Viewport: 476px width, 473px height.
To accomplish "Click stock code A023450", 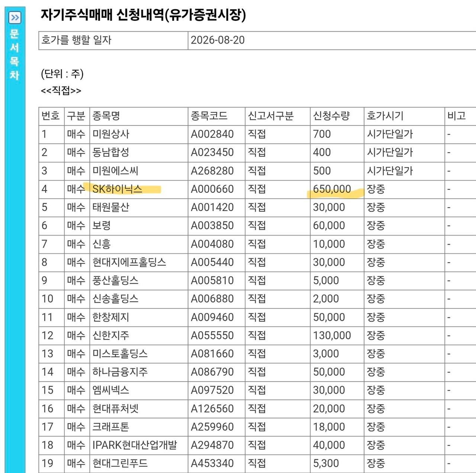I will tap(212, 152).
